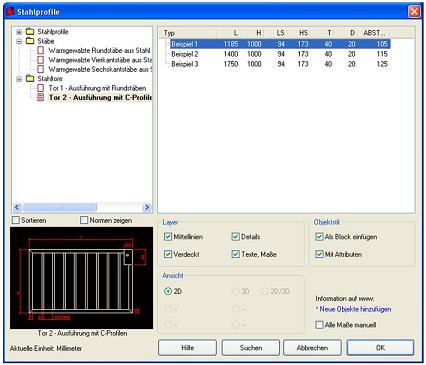Click the 1400 length value of Beispiel 2
Image resolution: width=426 pixels, height=365 pixels.
coord(231,54)
